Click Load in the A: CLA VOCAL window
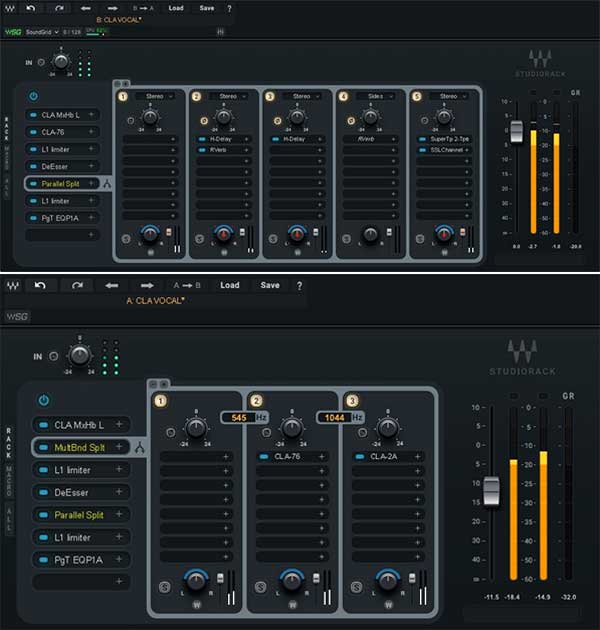The width and height of the screenshot is (600, 630). pos(229,285)
